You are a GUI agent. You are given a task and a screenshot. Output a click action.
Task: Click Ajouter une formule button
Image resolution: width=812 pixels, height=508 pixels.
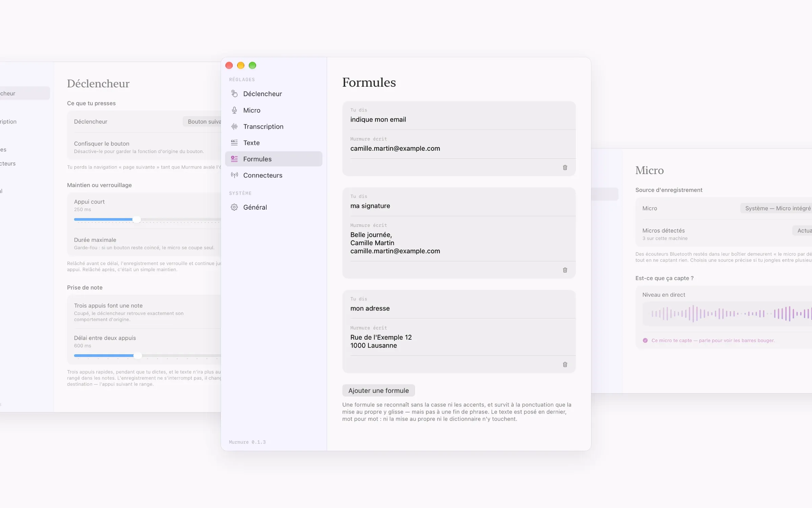[x=379, y=390]
